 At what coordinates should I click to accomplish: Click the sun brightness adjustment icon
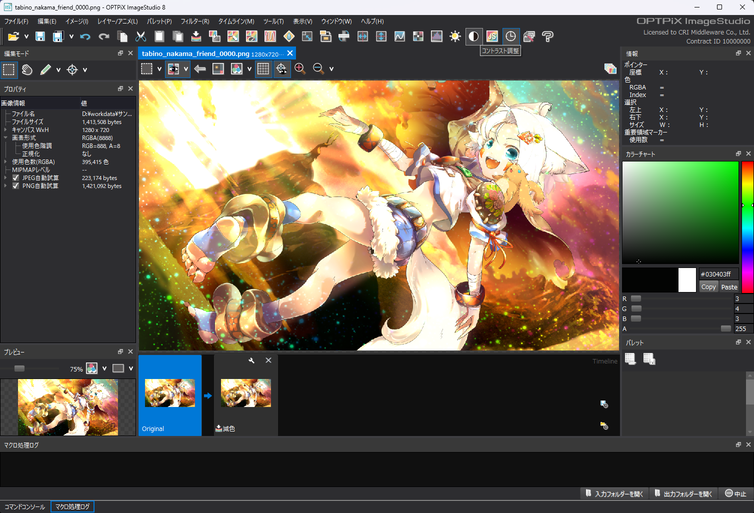pos(455,36)
